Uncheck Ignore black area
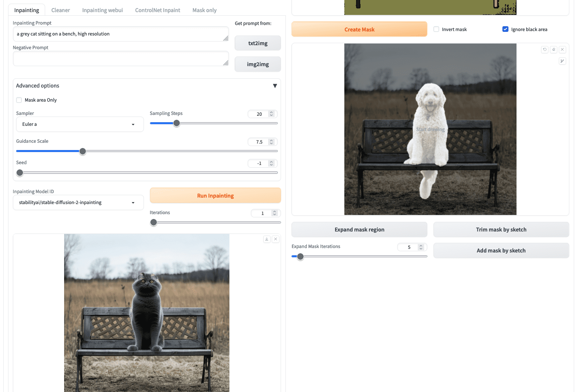The height and width of the screenshot is (392, 577). 505,29
